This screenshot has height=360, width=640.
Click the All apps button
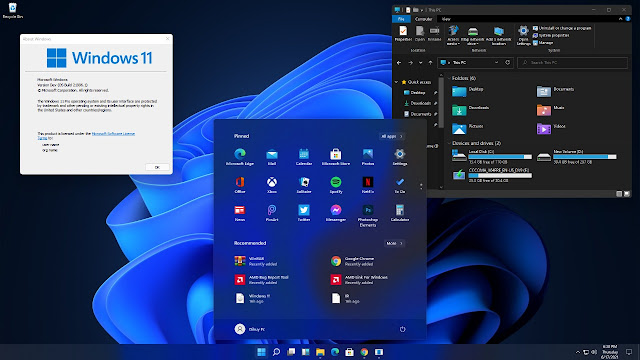pyautogui.click(x=392, y=136)
